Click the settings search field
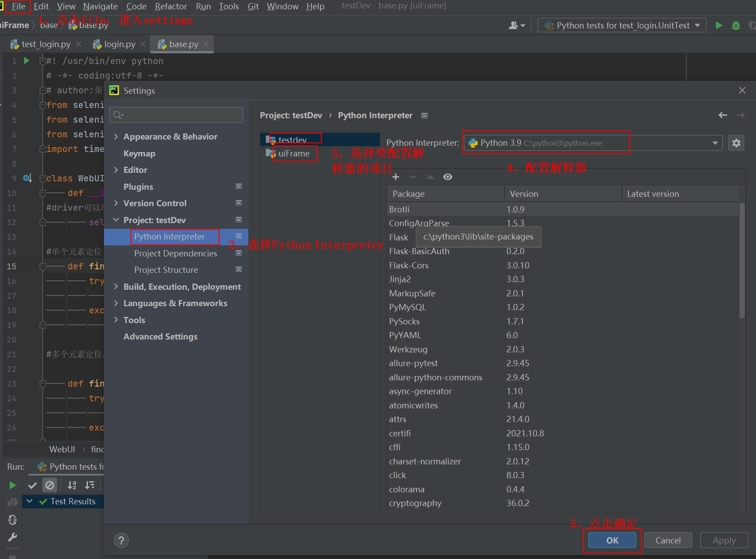 tap(176, 115)
